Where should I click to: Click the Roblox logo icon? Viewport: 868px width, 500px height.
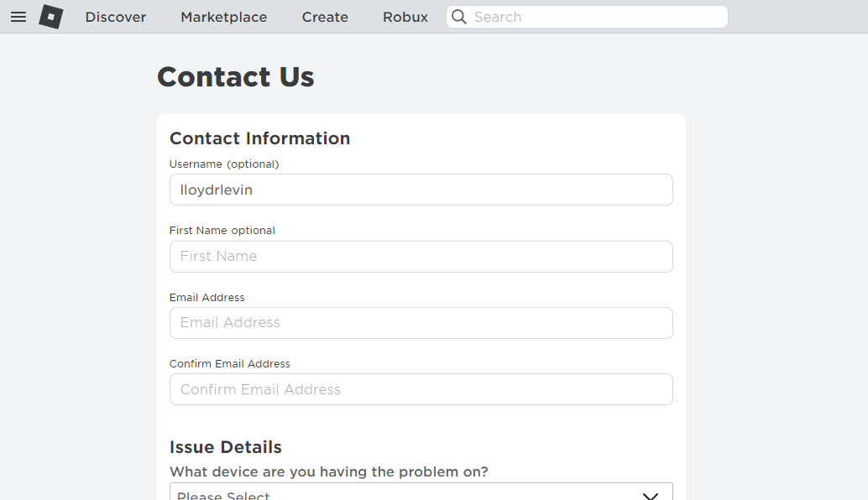coord(51,17)
